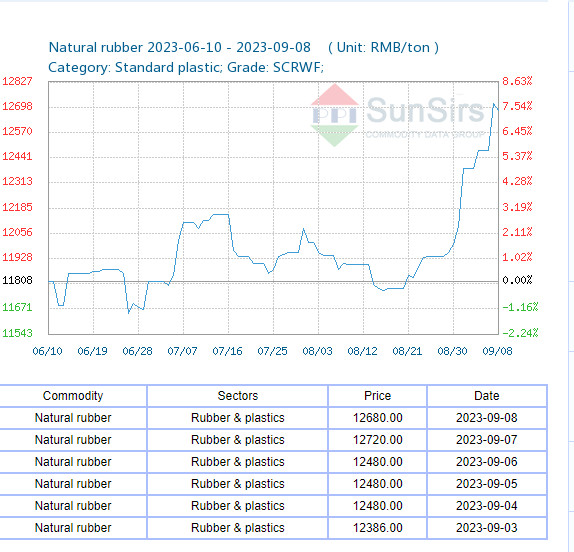The height and width of the screenshot is (552, 574).
Task: Click the chart title 'Natural rubber 2023-06-10 - 2023-09-08'
Action: click(x=180, y=48)
